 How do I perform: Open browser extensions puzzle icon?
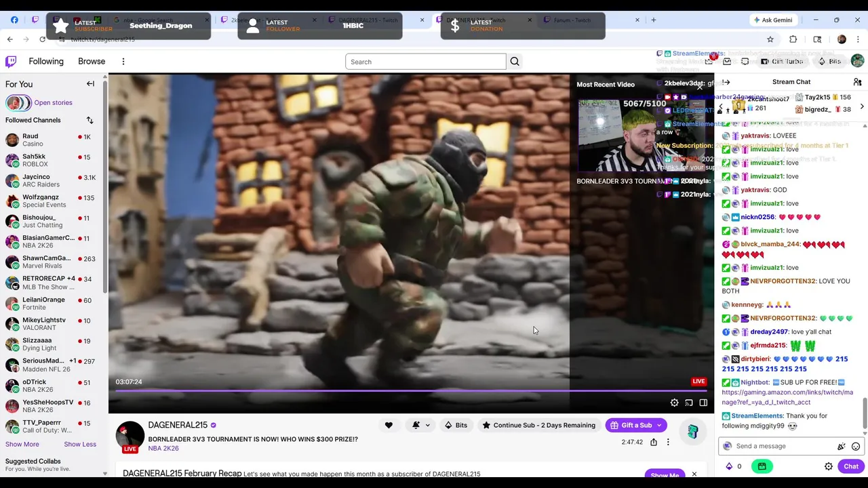[793, 39]
